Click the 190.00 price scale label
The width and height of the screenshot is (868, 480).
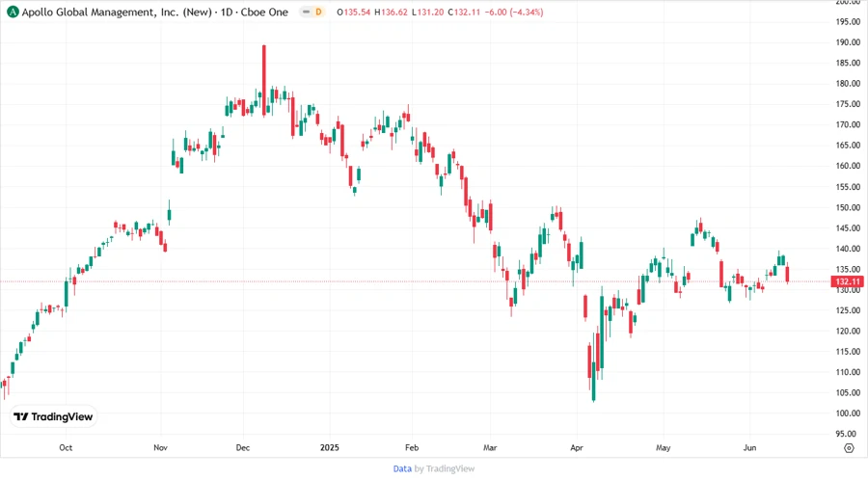(x=848, y=42)
